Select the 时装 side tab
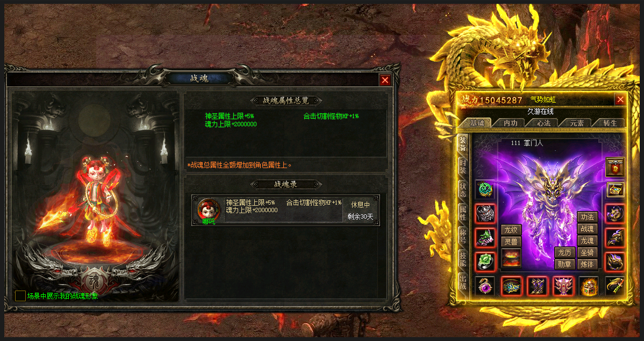The width and height of the screenshot is (644, 341). click(x=463, y=167)
